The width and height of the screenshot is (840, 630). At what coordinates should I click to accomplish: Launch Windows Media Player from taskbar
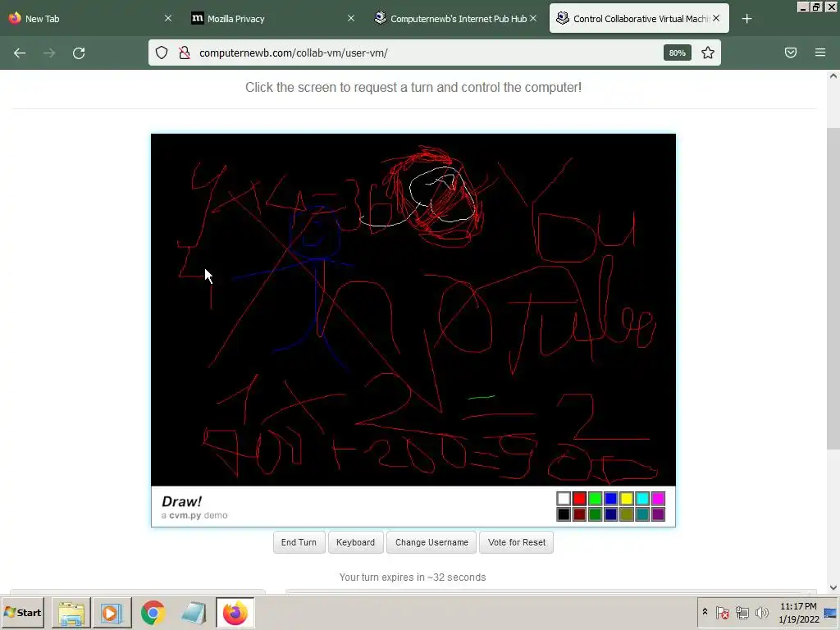click(112, 613)
